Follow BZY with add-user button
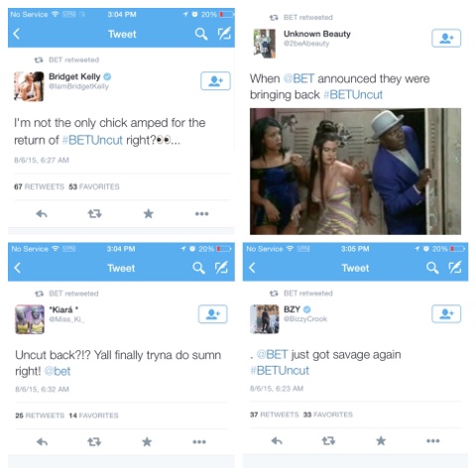 tap(446, 313)
